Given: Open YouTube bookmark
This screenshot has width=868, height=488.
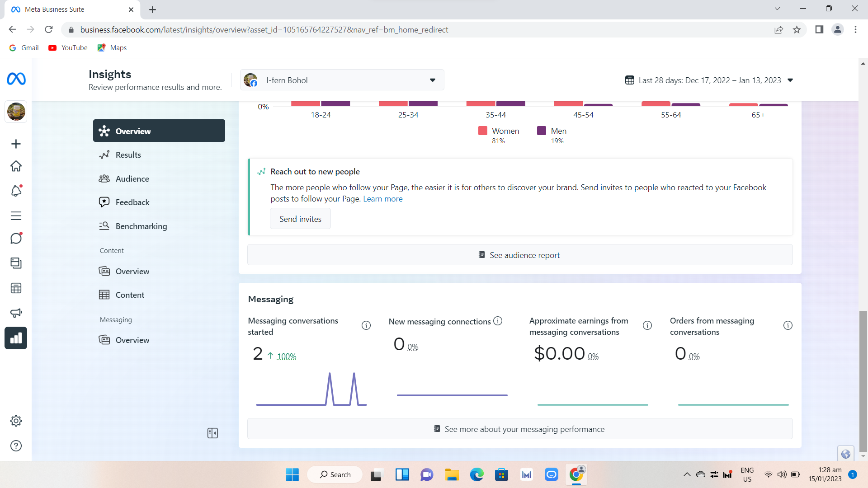Looking at the screenshot, I should [68, 48].
